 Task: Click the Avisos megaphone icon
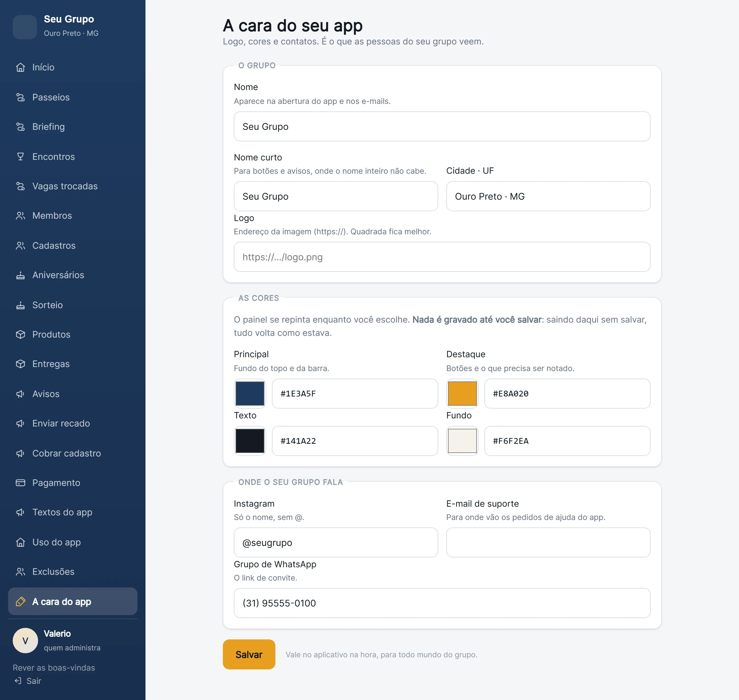tap(20, 394)
